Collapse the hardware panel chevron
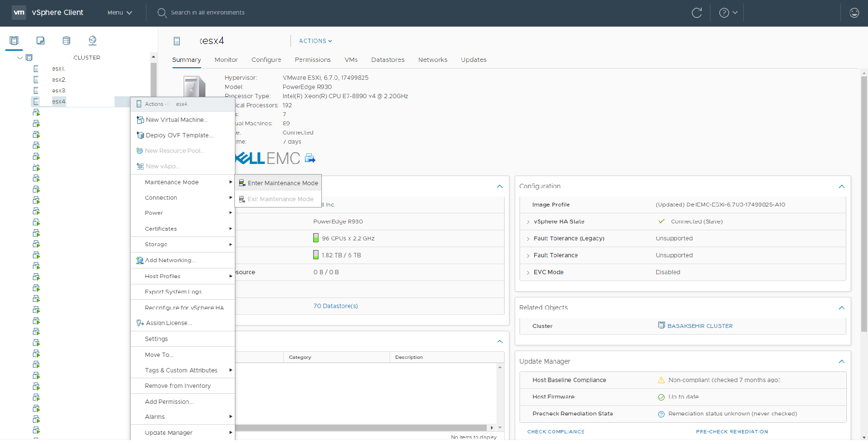Image resolution: width=868 pixels, height=444 pixels. tap(500, 186)
